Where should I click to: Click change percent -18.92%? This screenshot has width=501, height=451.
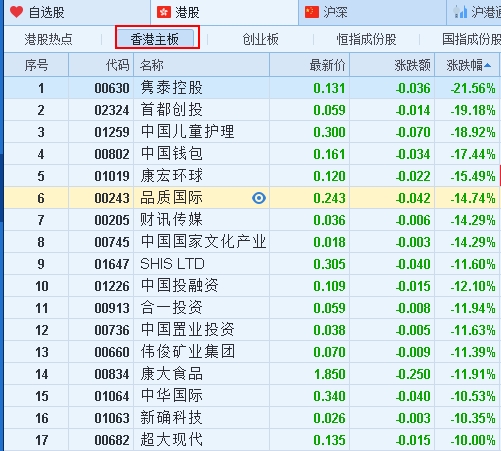(x=473, y=132)
